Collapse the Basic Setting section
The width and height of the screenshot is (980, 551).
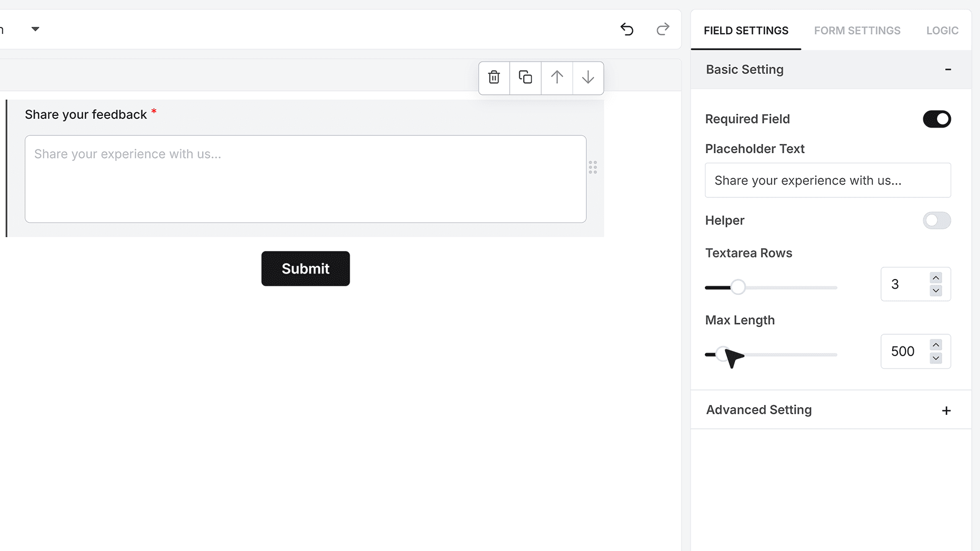(x=948, y=69)
